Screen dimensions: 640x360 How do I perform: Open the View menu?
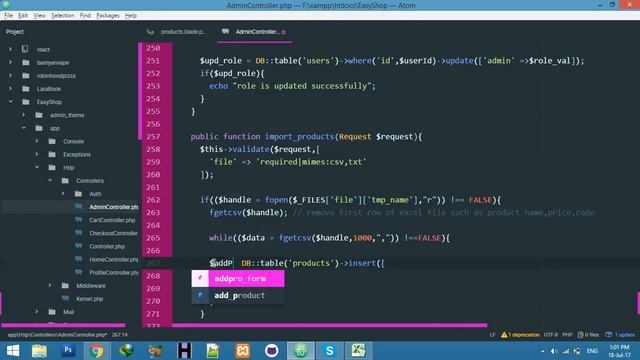[39, 16]
